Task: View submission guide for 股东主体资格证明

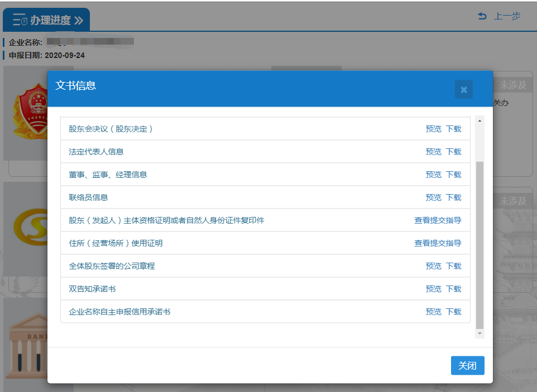Action: click(438, 220)
